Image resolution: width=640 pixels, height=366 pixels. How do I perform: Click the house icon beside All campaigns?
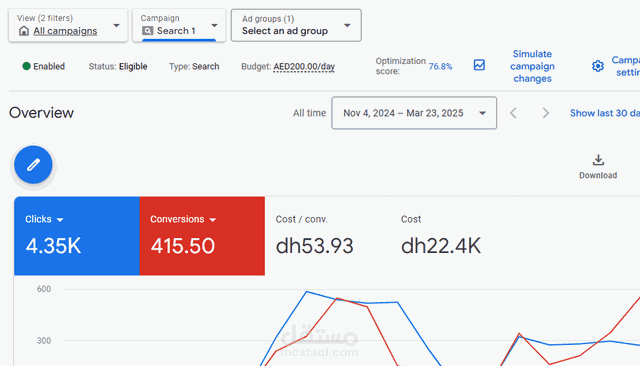24,31
